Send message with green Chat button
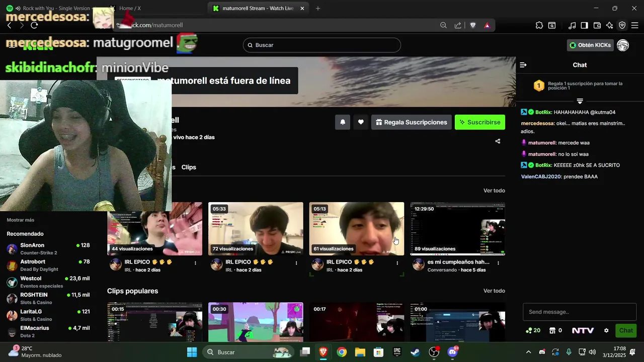The height and width of the screenshot is (362, 644). 626,330
